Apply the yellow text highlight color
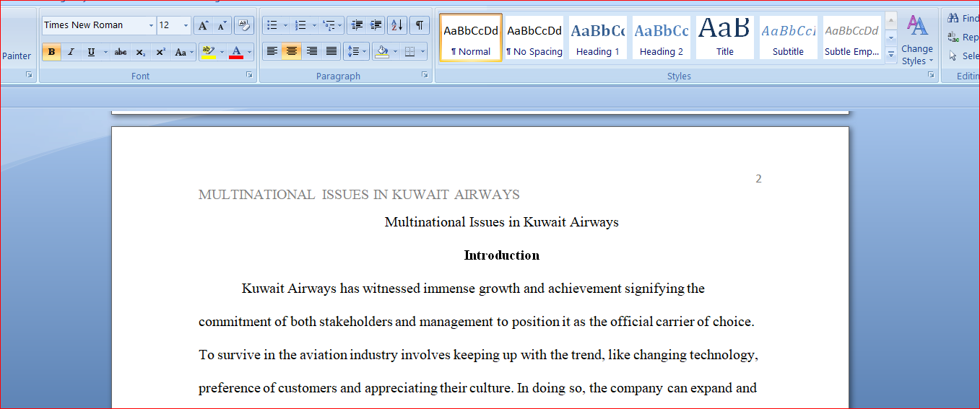 pyautogui.click(x=209, y=52)
